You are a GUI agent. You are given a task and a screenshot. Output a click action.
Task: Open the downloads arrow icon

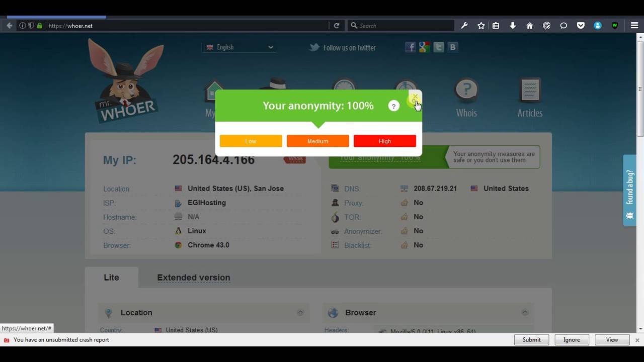(x=513, y=26)
